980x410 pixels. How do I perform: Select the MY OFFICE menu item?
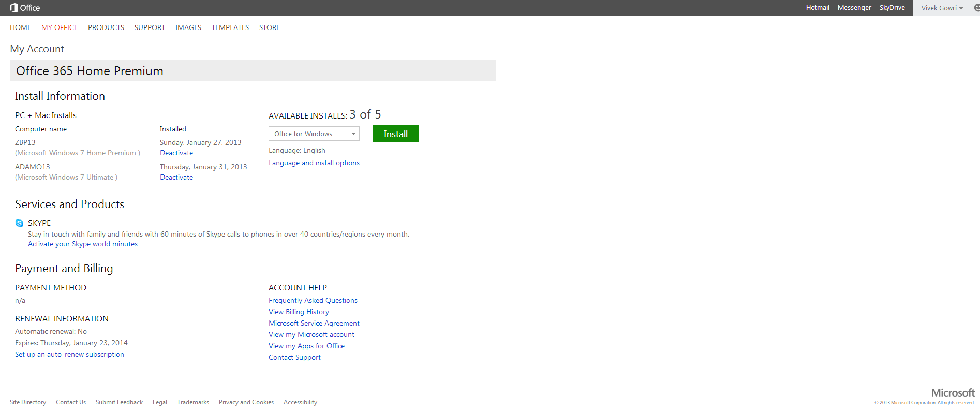coord(60,27)
